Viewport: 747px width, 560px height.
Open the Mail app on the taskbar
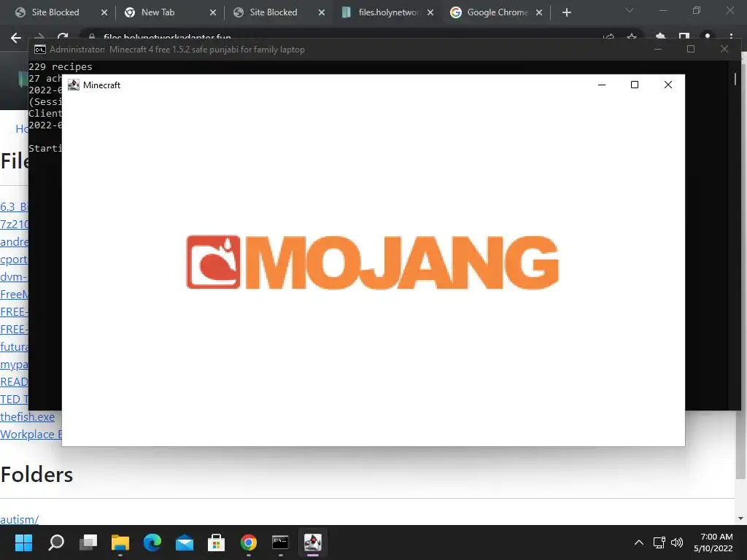pos(185,542)
